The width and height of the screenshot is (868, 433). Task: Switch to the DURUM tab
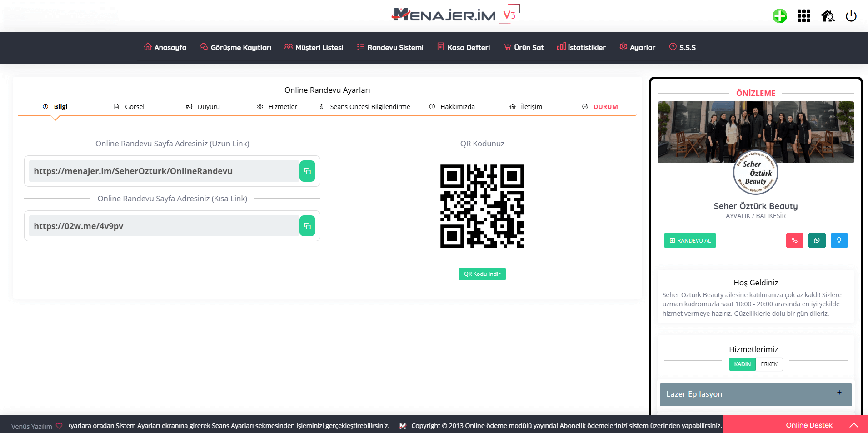coord(600,107)
